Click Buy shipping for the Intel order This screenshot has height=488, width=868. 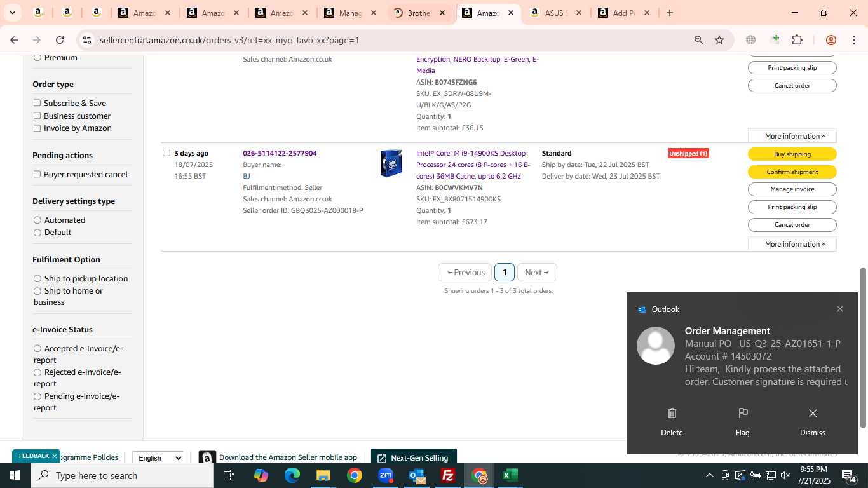792,154
